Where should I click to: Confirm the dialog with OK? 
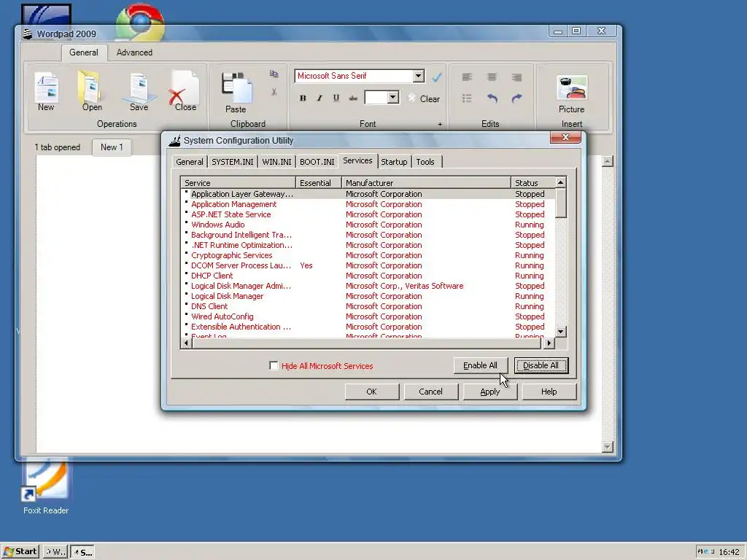371,392
